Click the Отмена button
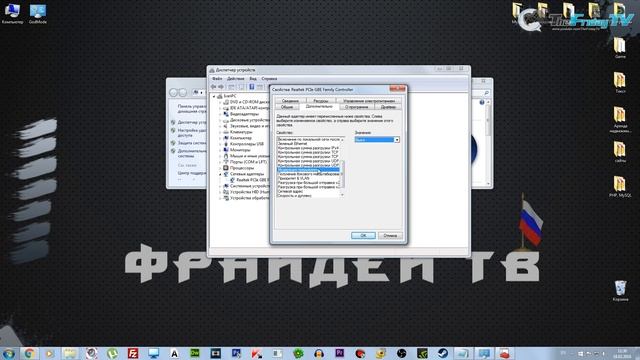 [390, 236]
